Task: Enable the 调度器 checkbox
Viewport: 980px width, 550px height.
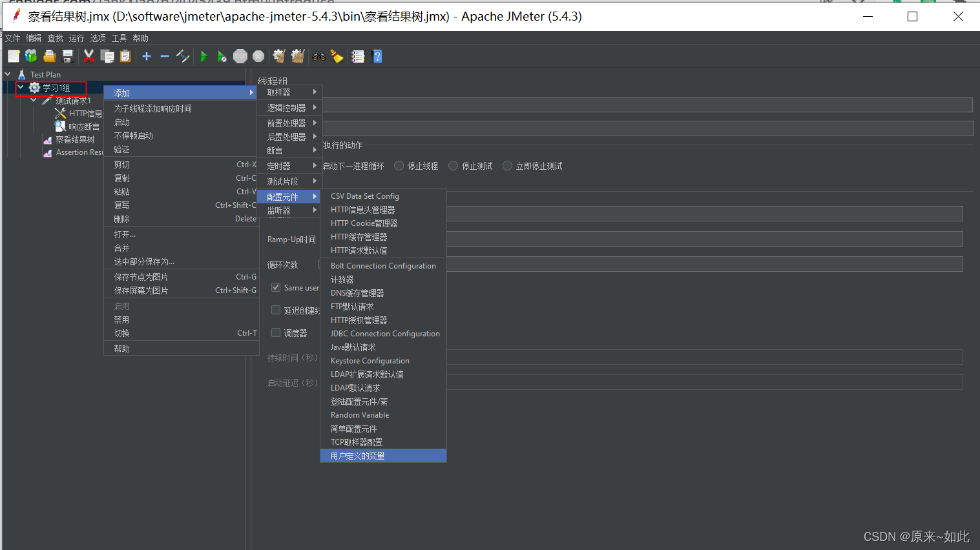Action: tap(276, 332)
